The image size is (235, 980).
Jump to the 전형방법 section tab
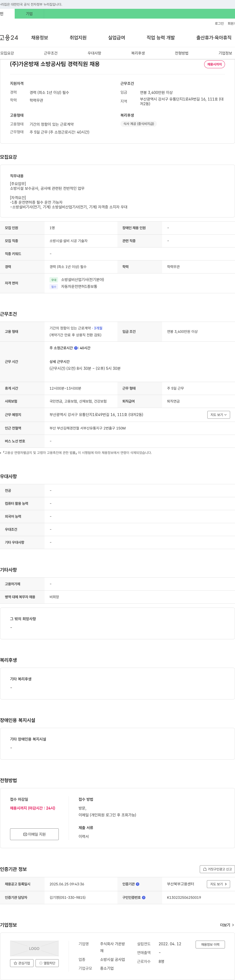pos(182,53)
